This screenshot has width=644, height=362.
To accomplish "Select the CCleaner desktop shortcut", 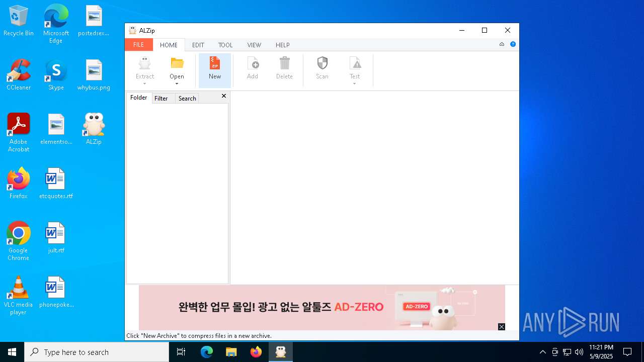I will click(x=19, y=75).
